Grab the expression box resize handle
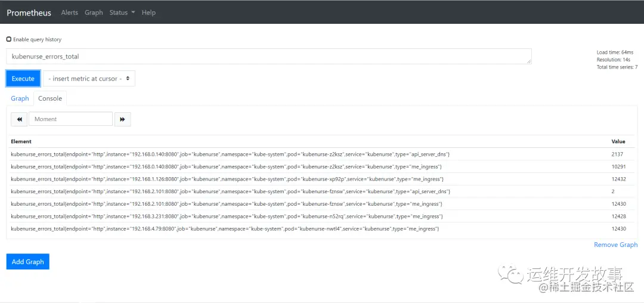644x303 pixels. click(x=528, y=61)
